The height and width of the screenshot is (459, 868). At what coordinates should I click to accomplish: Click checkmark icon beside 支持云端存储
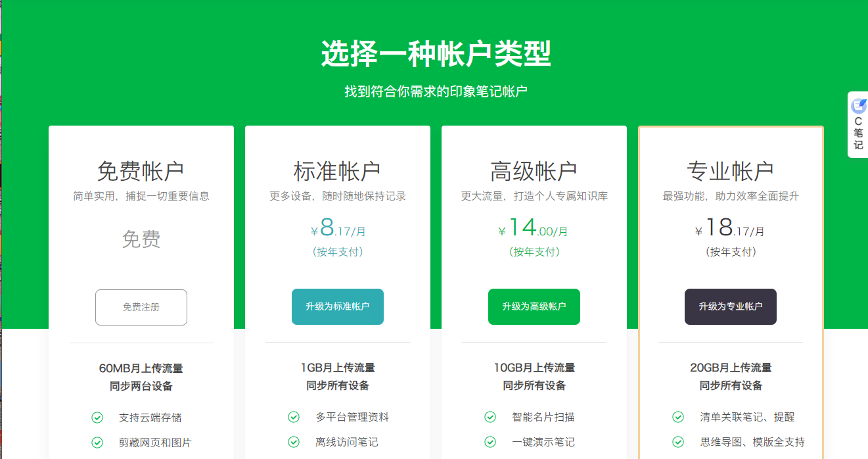tap(97, 418)
